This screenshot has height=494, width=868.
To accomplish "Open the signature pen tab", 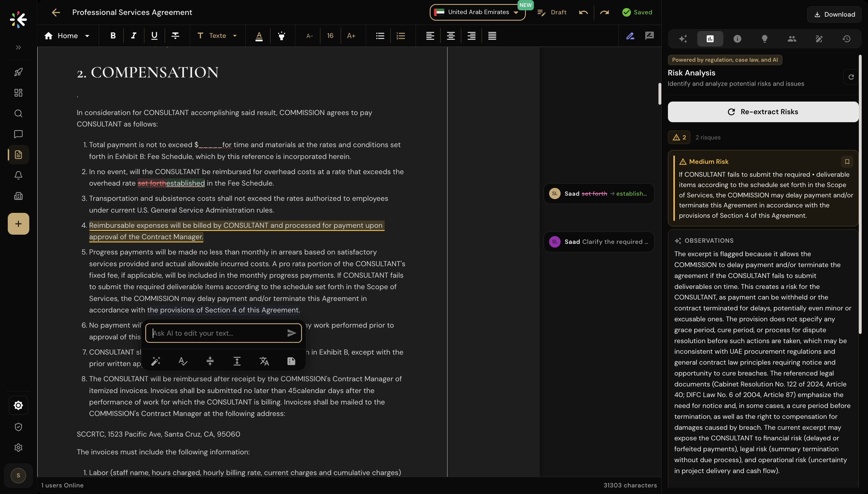I will tap(819, 39).
